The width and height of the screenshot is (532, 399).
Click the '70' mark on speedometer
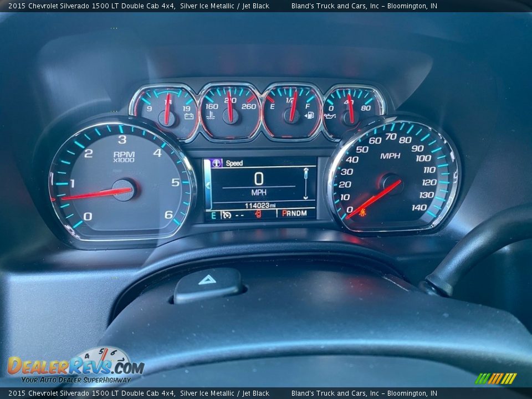pos(391,136)
